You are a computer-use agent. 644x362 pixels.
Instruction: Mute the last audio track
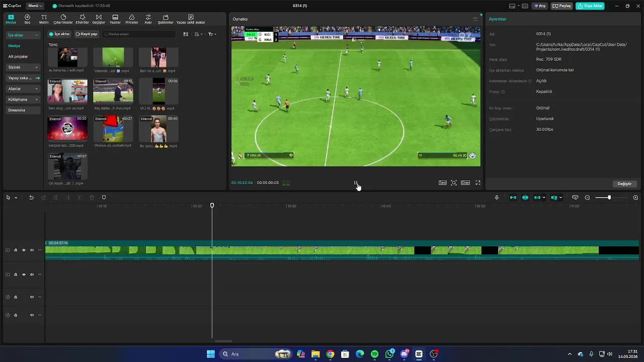32,315
